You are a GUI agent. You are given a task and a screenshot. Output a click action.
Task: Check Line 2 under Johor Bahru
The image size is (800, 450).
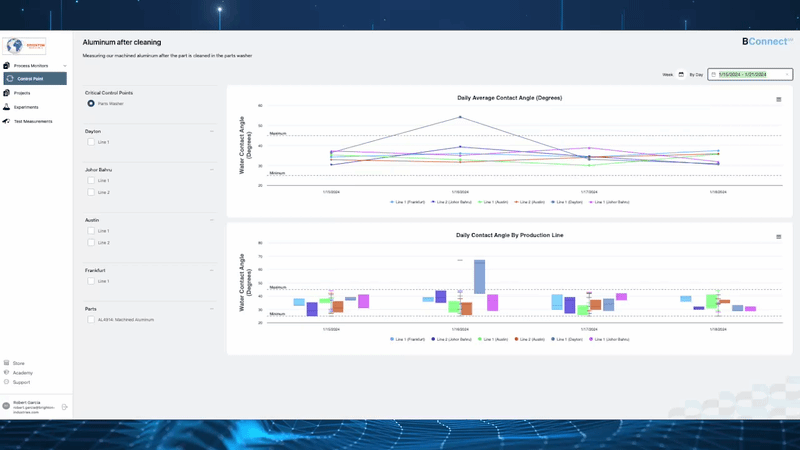(91, 192)
